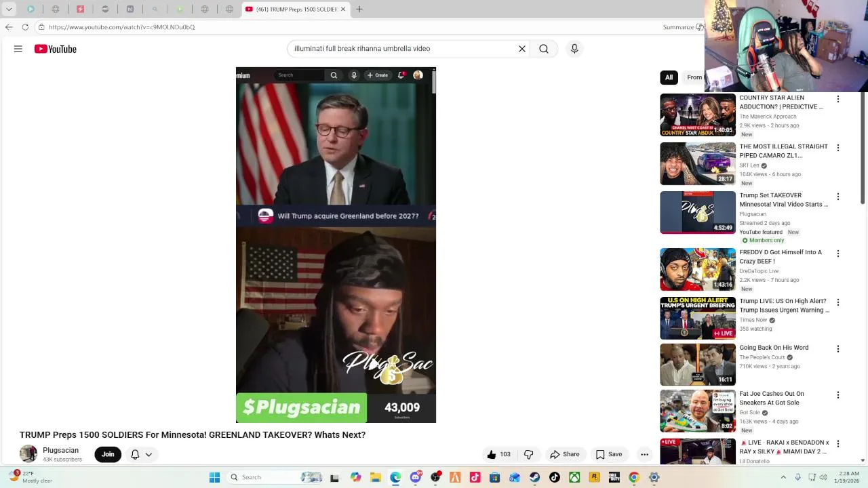
Task: Clear the search box with the X
Action: (x=522, y=49)
